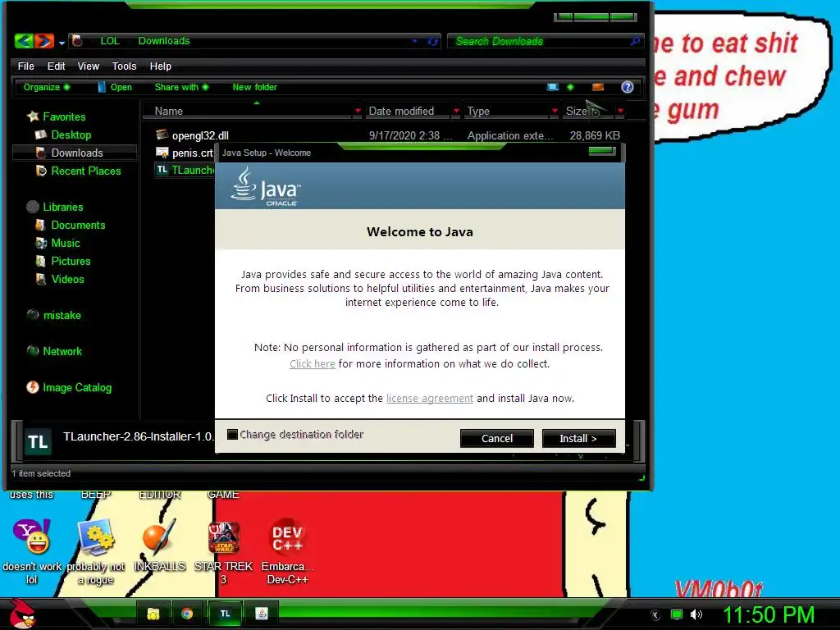Select Downloads in the address path
The height and width of the screenshot is (630, 840).
tap(164, 41)
